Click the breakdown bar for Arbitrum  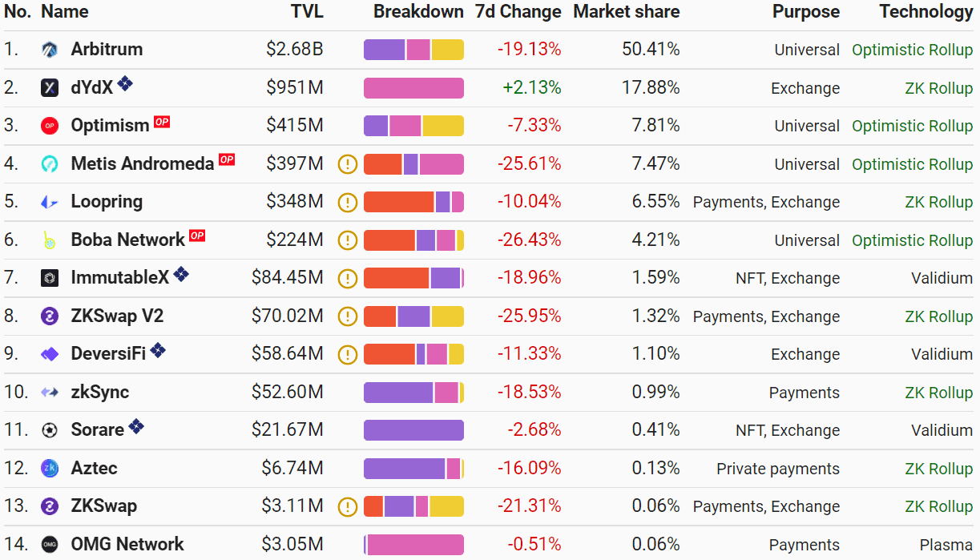pyautogui.click(x=413, y=49)
